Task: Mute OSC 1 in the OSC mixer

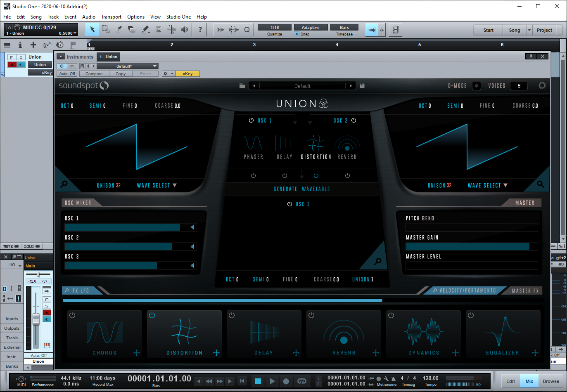Action: click(x=192, y=227)
